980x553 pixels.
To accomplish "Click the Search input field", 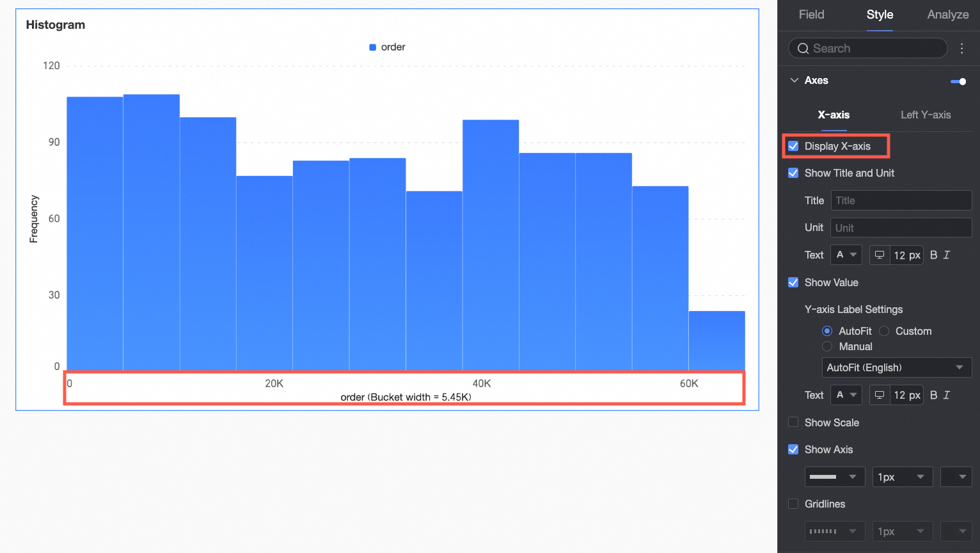I will coord(868,48).
